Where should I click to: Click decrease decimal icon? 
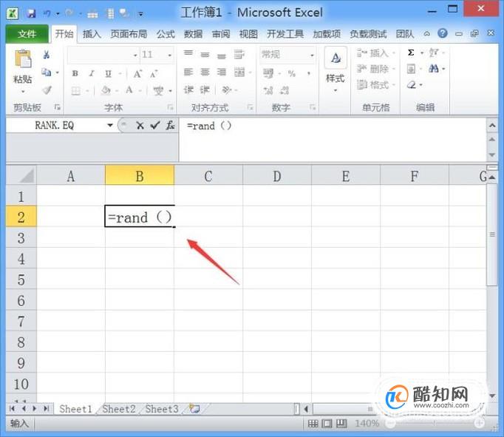tap(285, 91)
